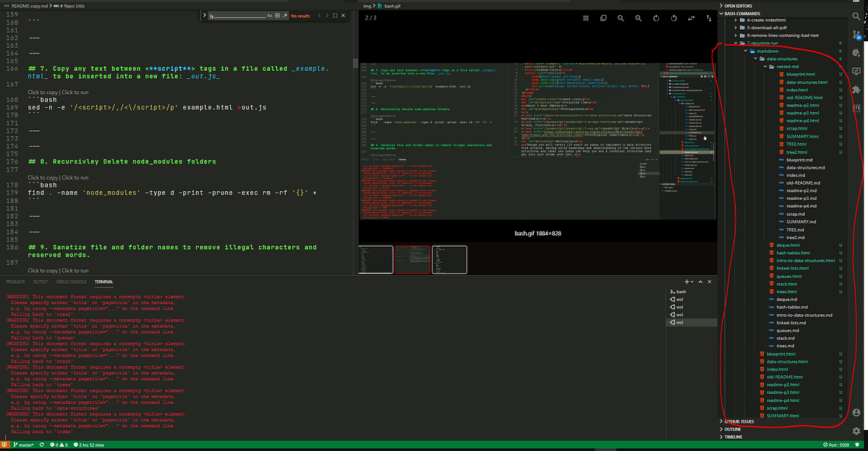868x451 pixels.
Task: Open the launch profile dropdown beside new terminal
Action: (693, 281)
